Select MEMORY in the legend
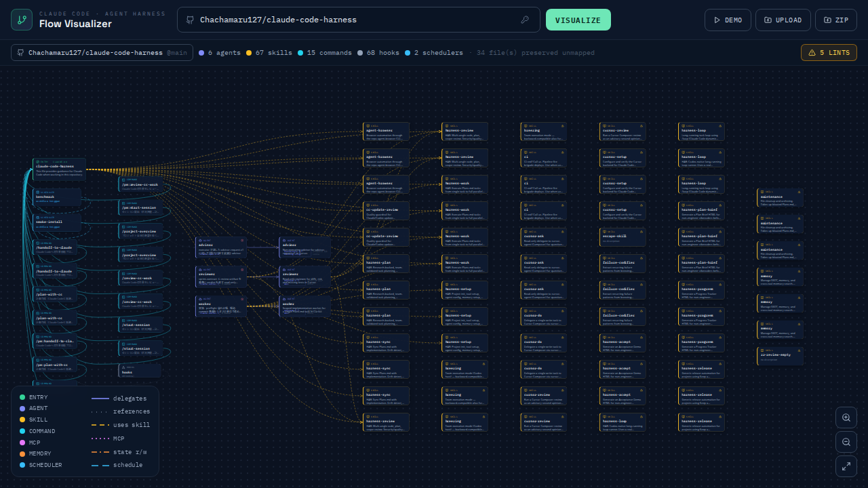Viewport: 868px width, 488px height. [x=35, y=454]
